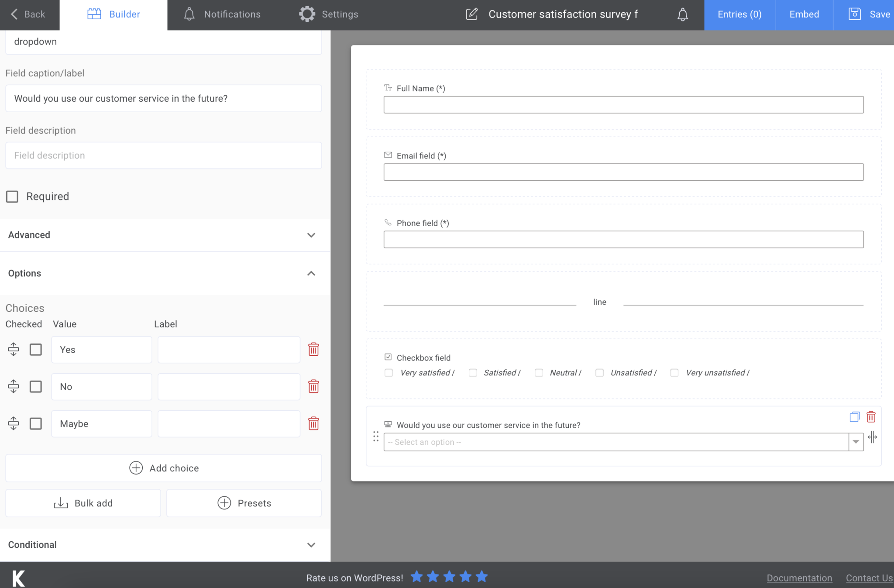
Task: Click inside the Field description input
Action: pos(164,155)
